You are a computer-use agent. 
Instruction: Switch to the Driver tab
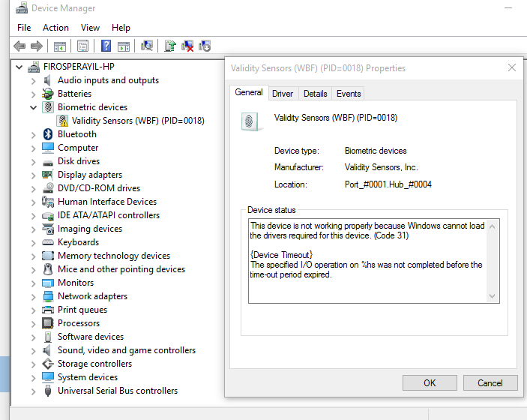point(283,94)
